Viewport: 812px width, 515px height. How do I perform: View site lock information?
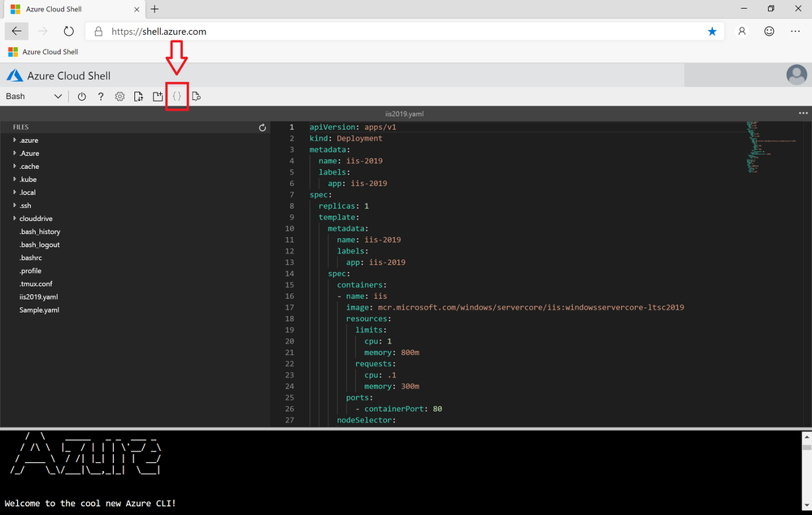[x=98, y=32]
